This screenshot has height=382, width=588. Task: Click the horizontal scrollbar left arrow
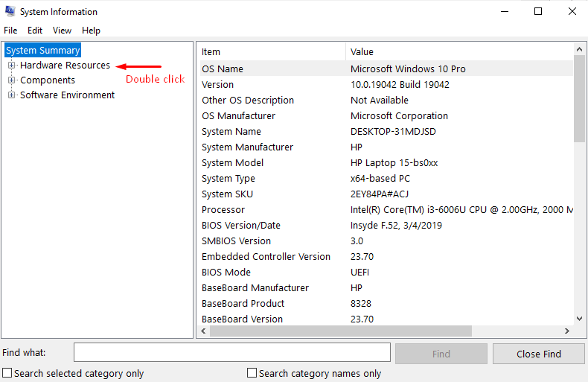[203, 331]
